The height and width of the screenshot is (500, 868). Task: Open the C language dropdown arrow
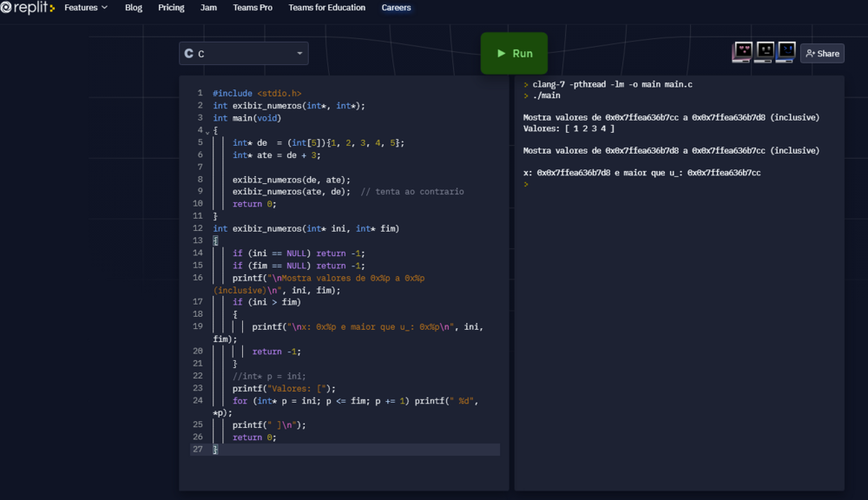299,54
